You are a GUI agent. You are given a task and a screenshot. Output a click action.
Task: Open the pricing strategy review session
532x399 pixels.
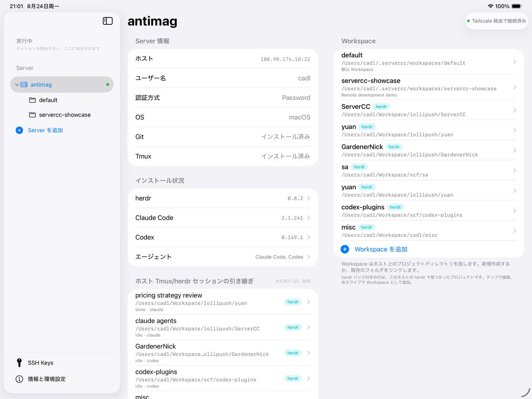point(223,302)
